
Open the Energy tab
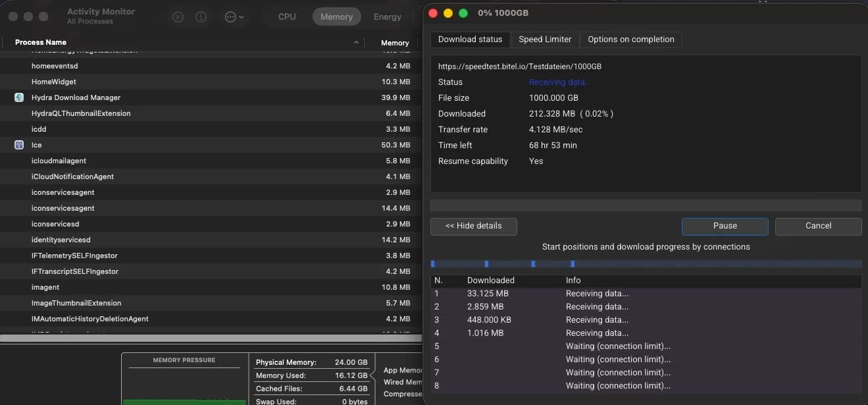388,17
